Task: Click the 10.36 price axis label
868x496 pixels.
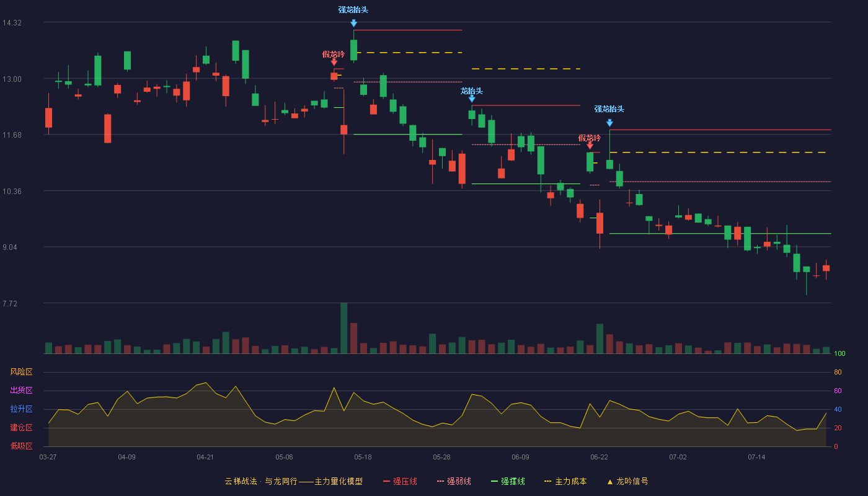Action: coord(12,191)
